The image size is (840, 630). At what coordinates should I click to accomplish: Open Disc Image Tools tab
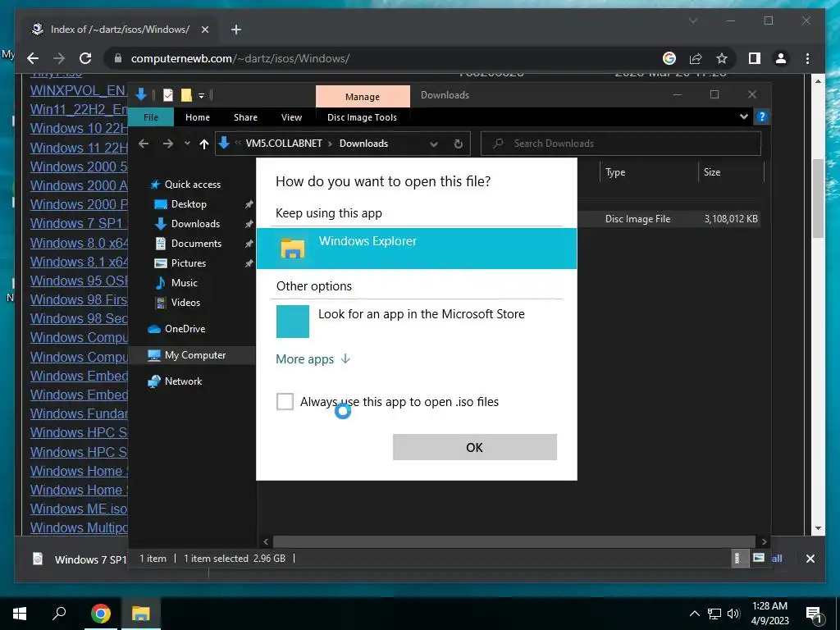tap(362, 117)
